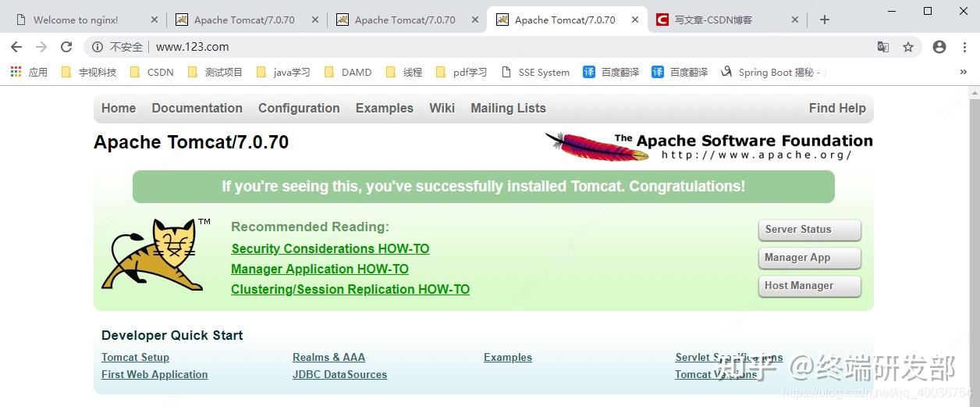Open the Tomcat Versions link
The image size is (980, 407).
coord(715,375)
